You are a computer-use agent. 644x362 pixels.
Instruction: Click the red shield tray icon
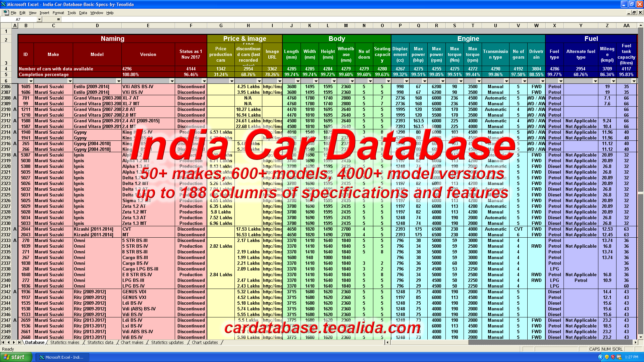(613, 357)
